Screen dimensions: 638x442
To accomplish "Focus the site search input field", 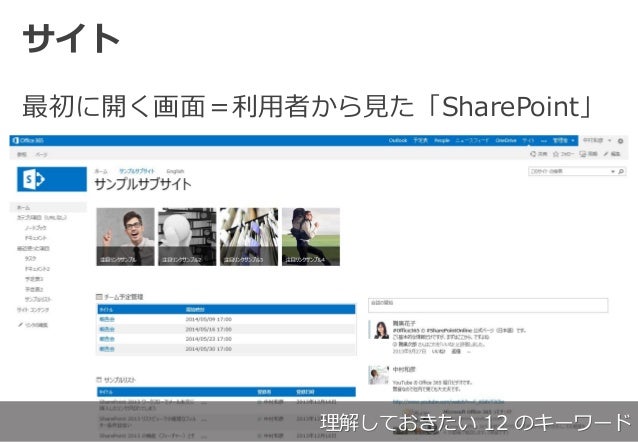I will [x=569, y=171].
